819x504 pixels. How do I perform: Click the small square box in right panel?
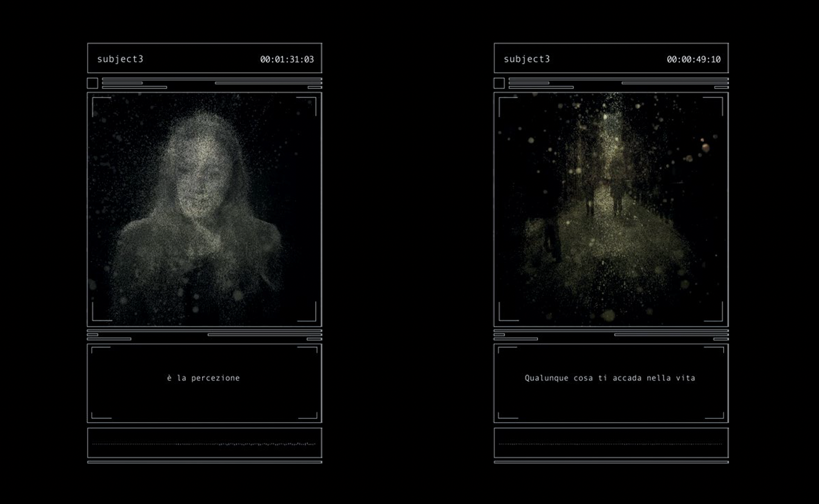(x=499, y=83)
